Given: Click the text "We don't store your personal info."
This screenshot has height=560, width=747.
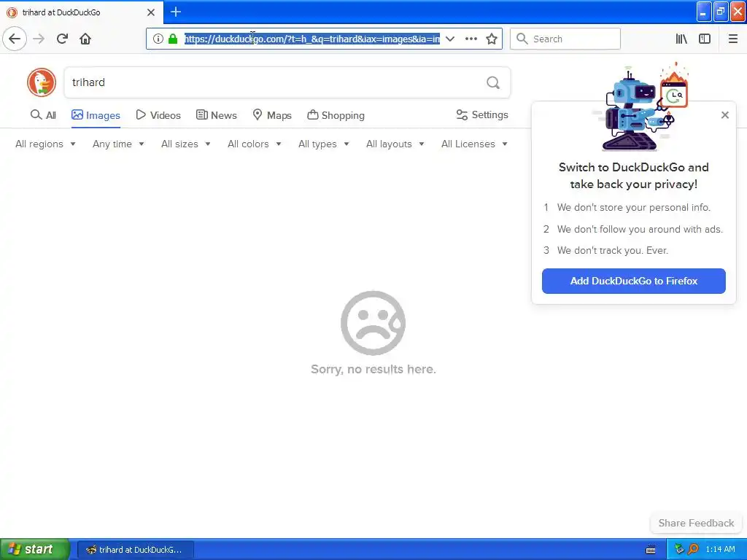Looking at the screenshot, I should tap(634, 207).
